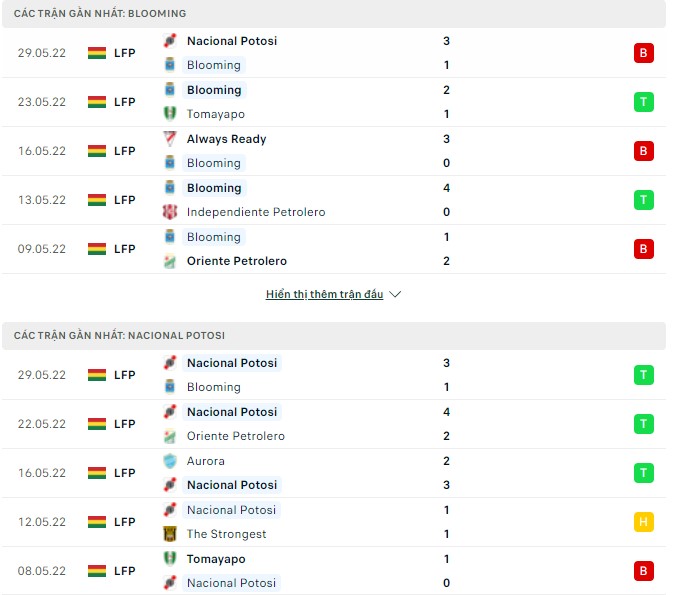Click green T badge for Blooming vs Tomayapo
The width and height of the screenshot is (676, 595).
tap(643, 102)
